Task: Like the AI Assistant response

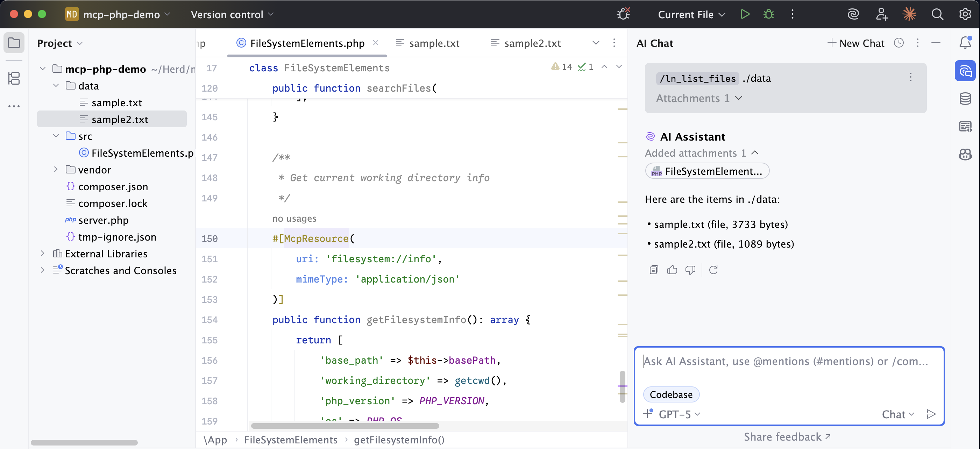Action: [x=672, y=270]
